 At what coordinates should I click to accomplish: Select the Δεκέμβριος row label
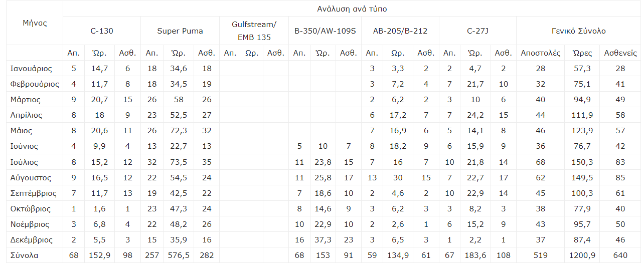(x=33, y=240)
